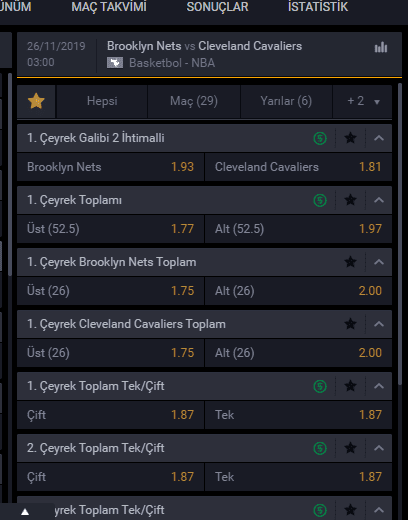Image resolution: width=408 pixels, height=520 pixels.
Task: Switch to the Maç (29) tab
Action: point(194,101)
